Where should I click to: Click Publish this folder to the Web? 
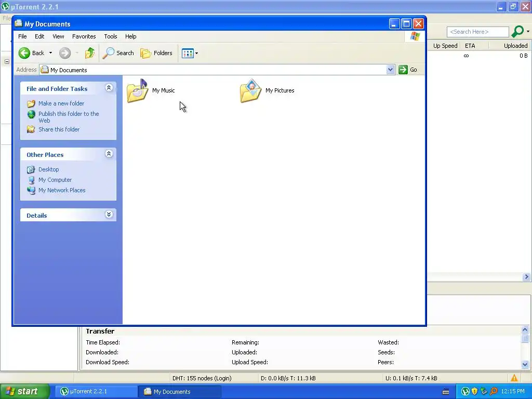[69, 117]
